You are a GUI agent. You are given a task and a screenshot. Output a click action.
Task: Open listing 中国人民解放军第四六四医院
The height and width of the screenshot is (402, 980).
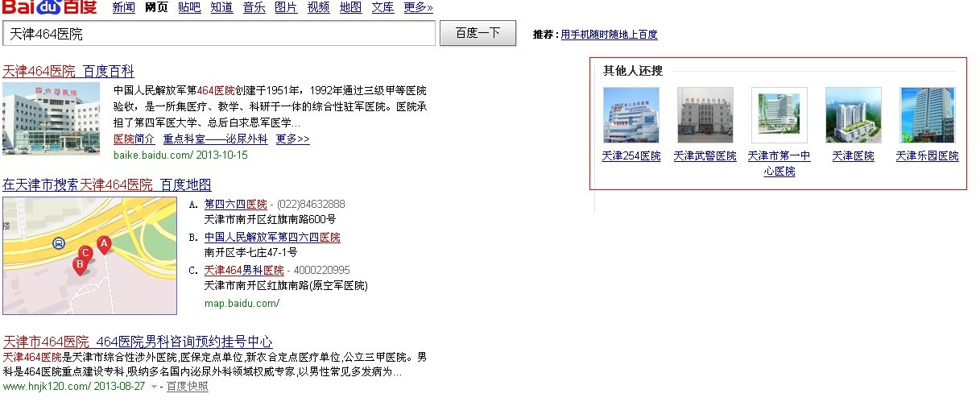pyautogui.click(x=272, y=237)
